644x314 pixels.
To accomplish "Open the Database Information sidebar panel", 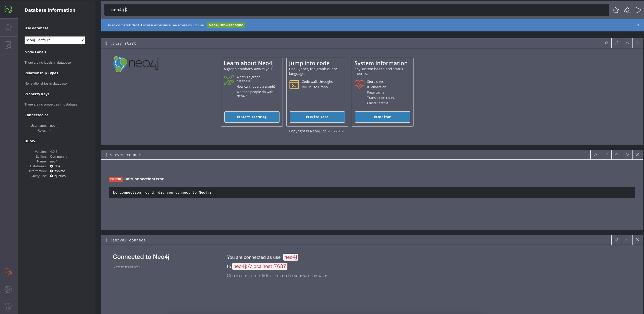I will [x=8, y=9].
